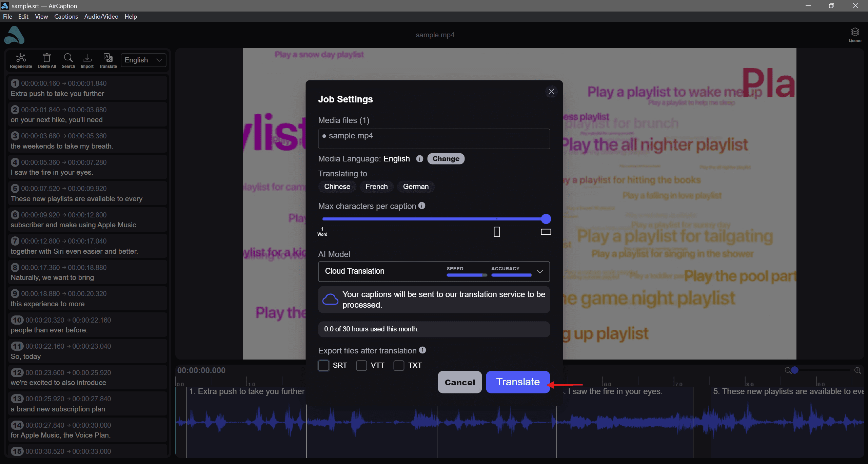Viewport: 868px width, 464px height.
Task: Click the sample.mp4 title above the video
Action: coord(435,35)
